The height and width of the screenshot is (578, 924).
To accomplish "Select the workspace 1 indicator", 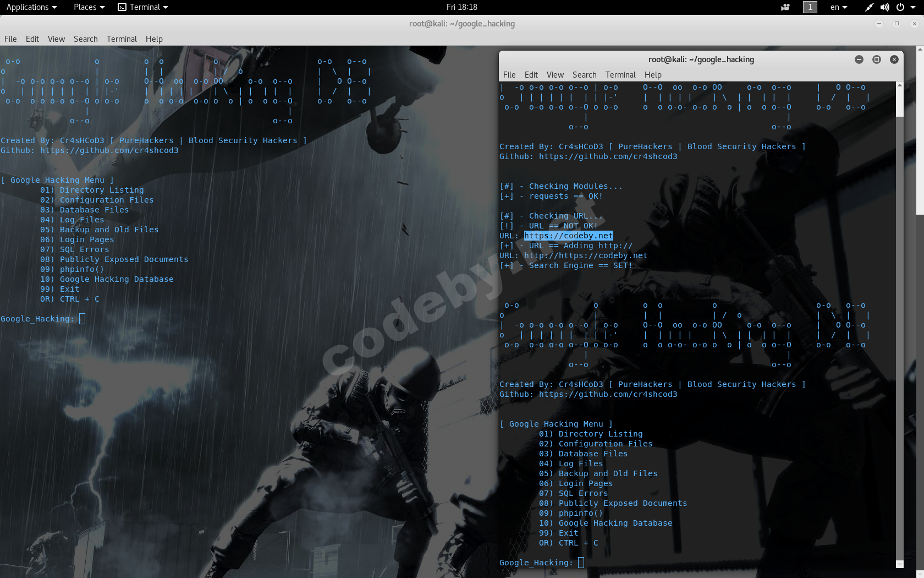I will [x=810, y=7].
